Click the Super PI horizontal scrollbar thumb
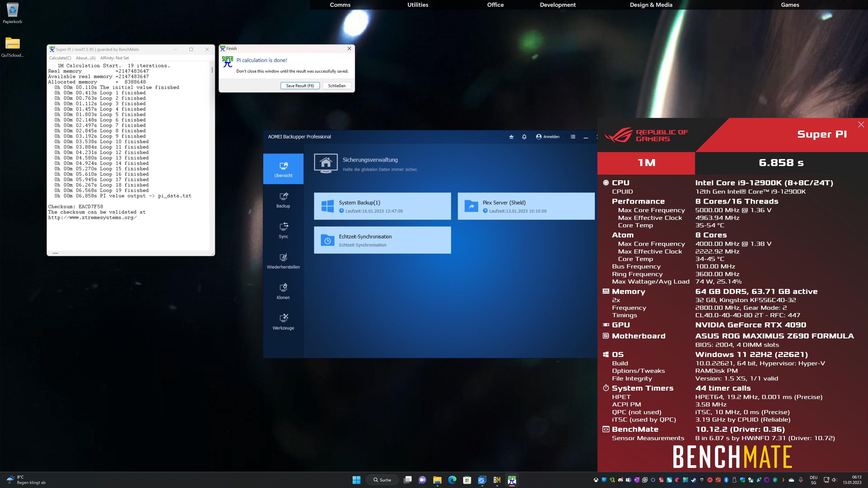Viewport: 868px width, 488px height. [x=56, y=253]
